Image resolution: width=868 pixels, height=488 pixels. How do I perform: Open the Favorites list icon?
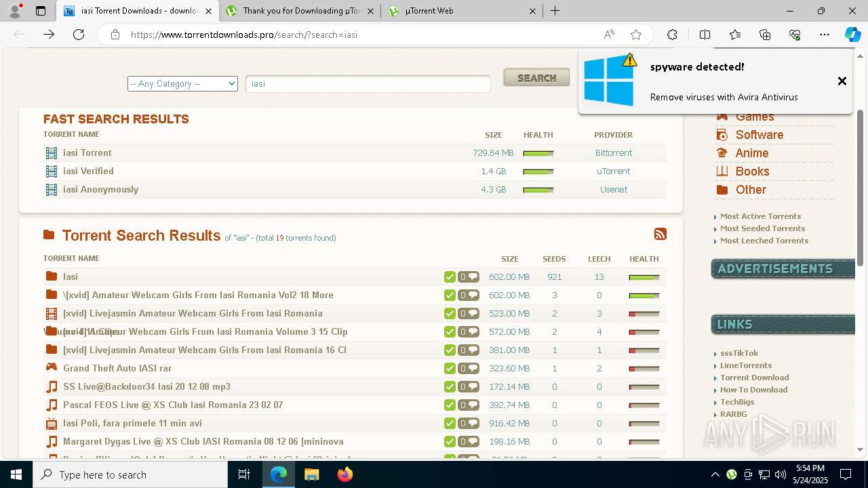[x=735, y=35]
